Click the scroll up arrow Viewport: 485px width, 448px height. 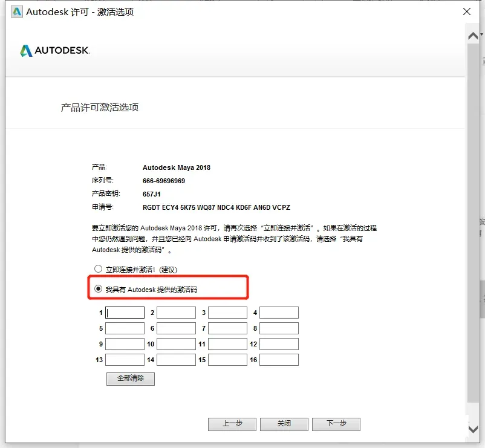473,36
